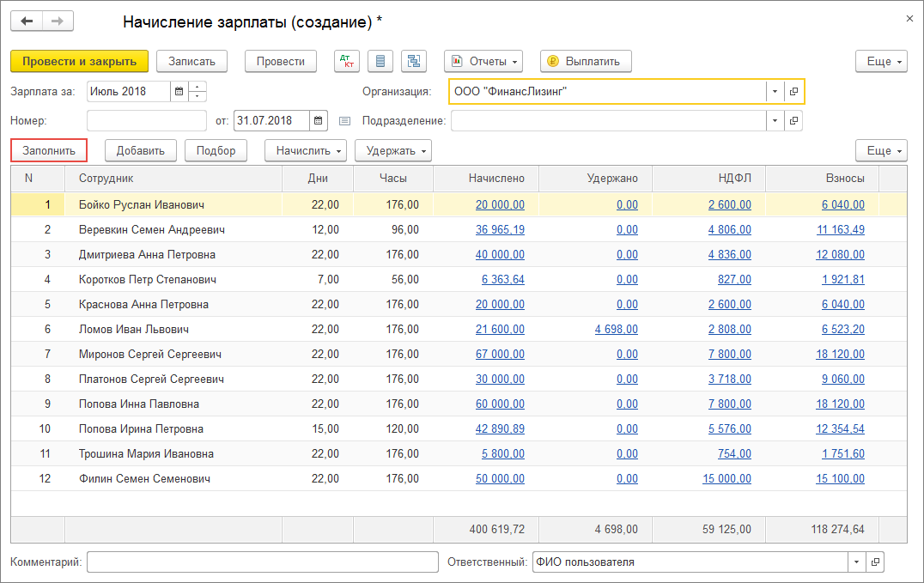The width and height of the screenshot is (924, 583).
Task: Open withheld amount 4 698,00 for Ломов
Action: point(616,330)
